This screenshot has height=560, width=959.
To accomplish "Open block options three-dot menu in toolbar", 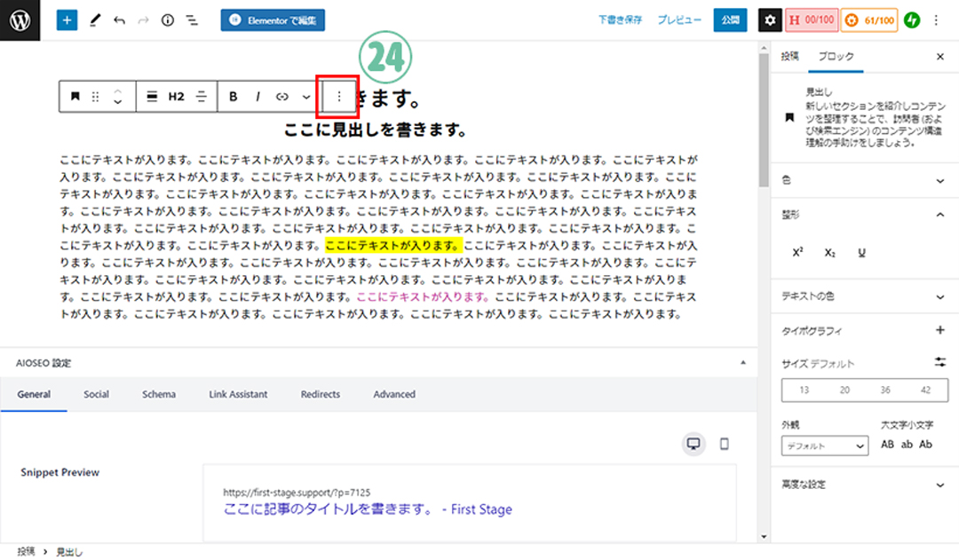I will pos(338,96).
